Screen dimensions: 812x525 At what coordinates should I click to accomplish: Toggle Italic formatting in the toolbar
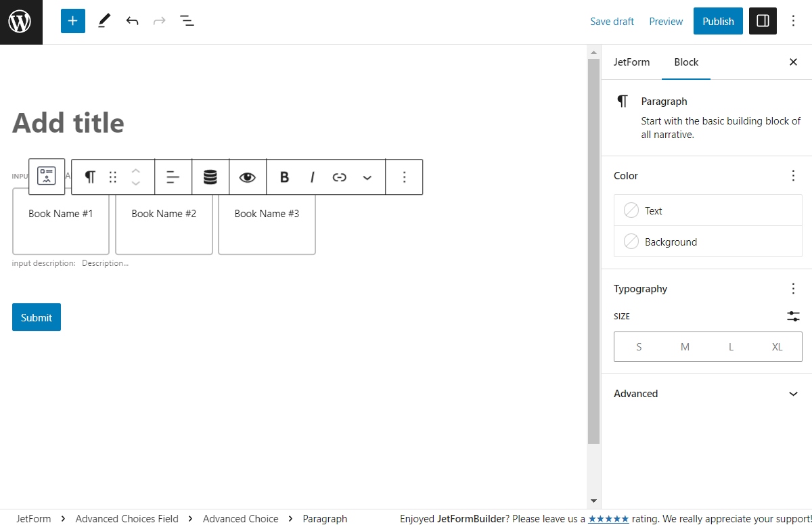(312, 177)
